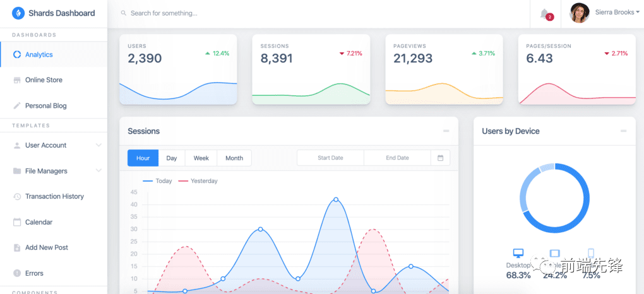
Task: Click the Sessions 8,391 stat card
Action: pyautogui.click(x=311, y=69)
